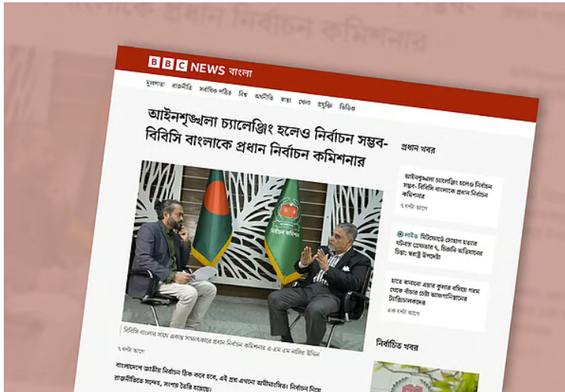Click the main article headline about নির্বাচন
The height and width of the screenshot is (392, 565).
tap(266, 138)
